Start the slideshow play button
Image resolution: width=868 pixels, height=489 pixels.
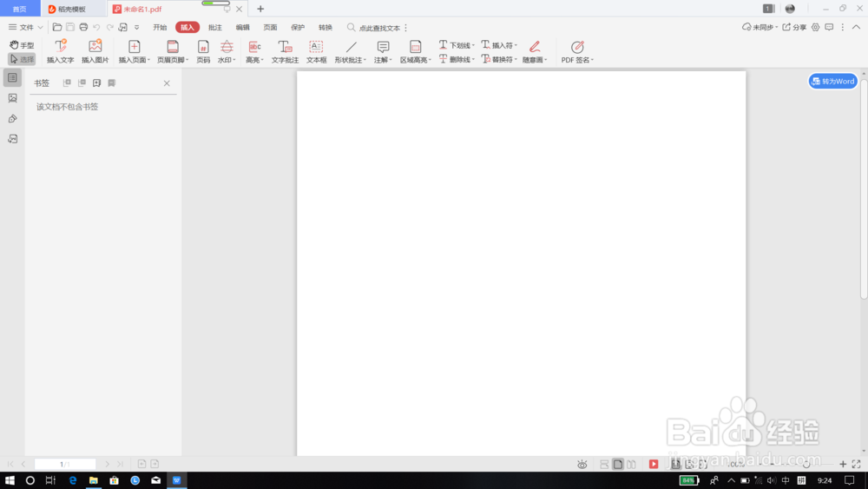point(654,464)
